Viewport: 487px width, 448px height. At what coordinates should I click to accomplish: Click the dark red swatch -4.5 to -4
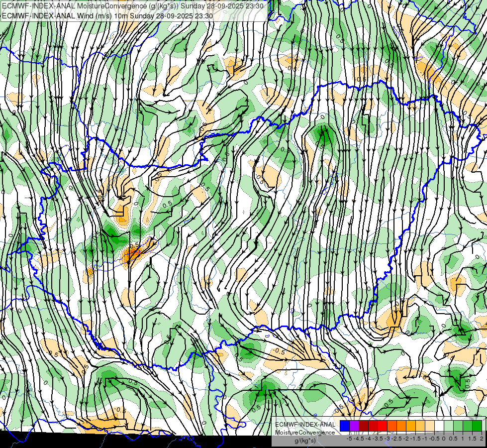point(364,426)
